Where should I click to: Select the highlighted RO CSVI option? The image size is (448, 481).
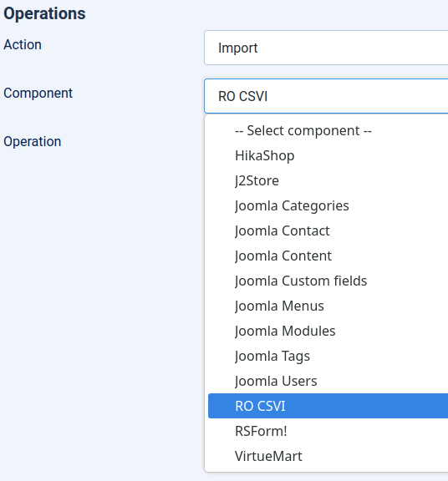(x=328, y=406)
